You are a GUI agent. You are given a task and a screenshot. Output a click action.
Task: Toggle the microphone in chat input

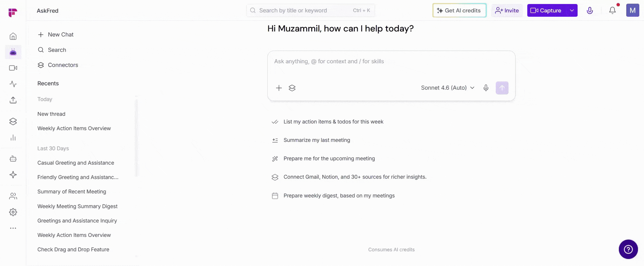tap(486, 88)
